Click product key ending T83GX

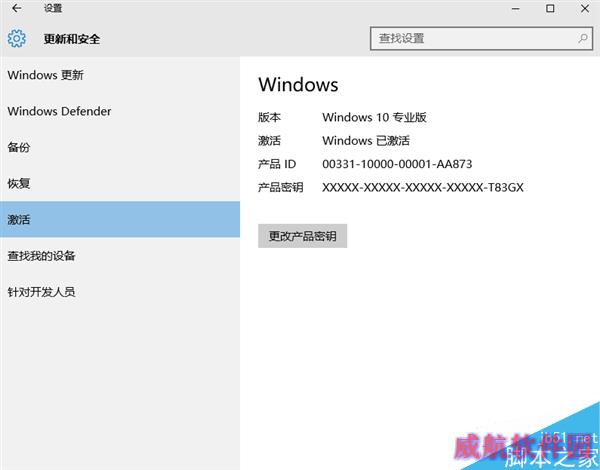click(422, 188)
